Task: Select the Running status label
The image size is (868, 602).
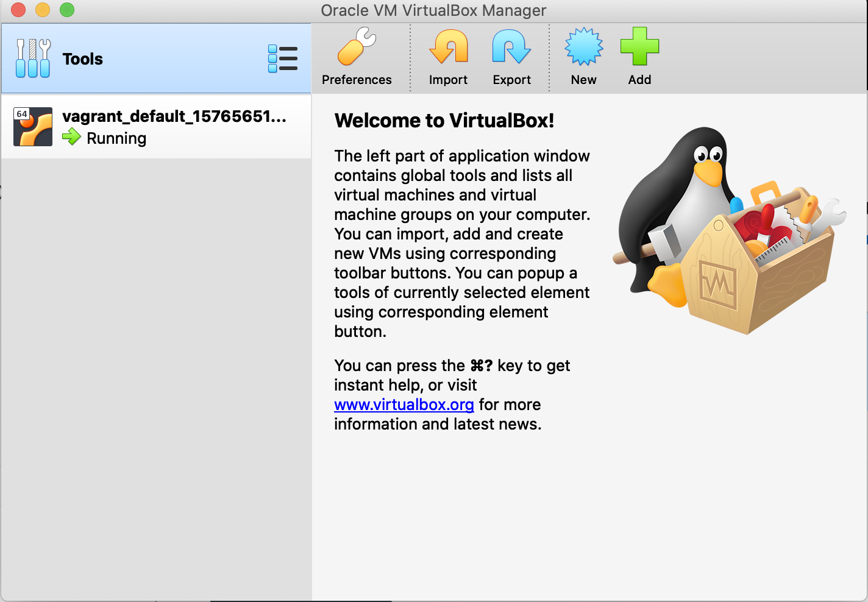Action: click(116, 138)
